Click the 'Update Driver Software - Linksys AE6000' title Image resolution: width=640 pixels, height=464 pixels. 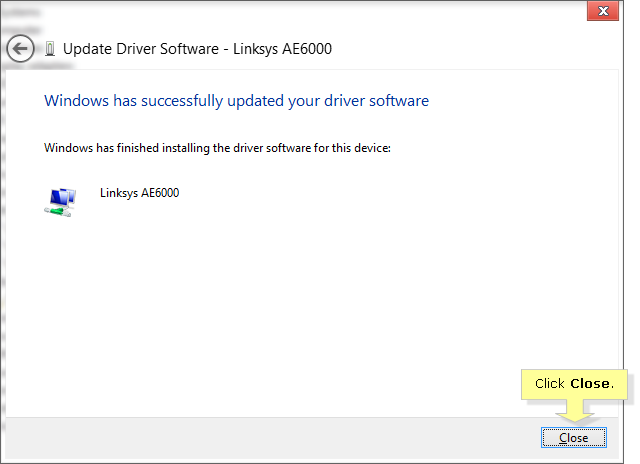click(x=197, y=49)
